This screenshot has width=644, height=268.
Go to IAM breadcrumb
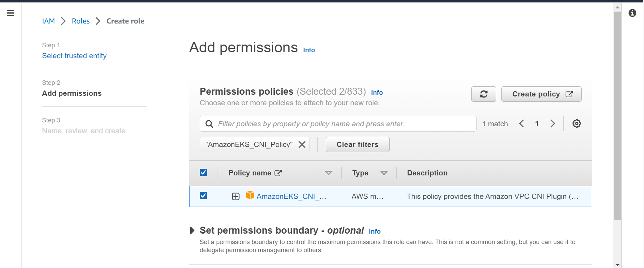tap(48, 21)
